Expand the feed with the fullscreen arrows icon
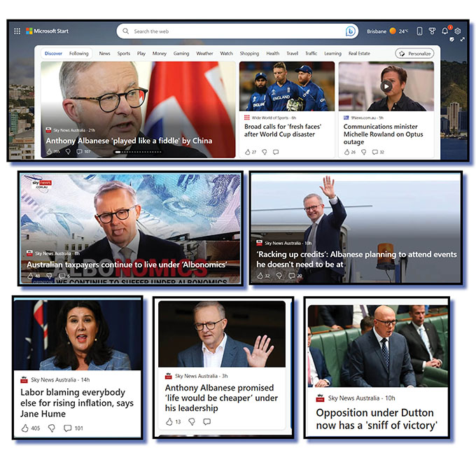This screenshot has width=476, height=455. tap(462, 39)
